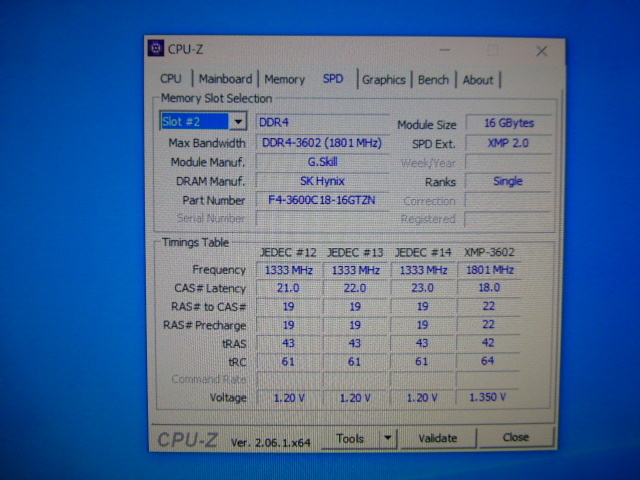This screenshot has height=480, width=640.
Task: Open the Mainboard tab
Action: tap(225, 79)
